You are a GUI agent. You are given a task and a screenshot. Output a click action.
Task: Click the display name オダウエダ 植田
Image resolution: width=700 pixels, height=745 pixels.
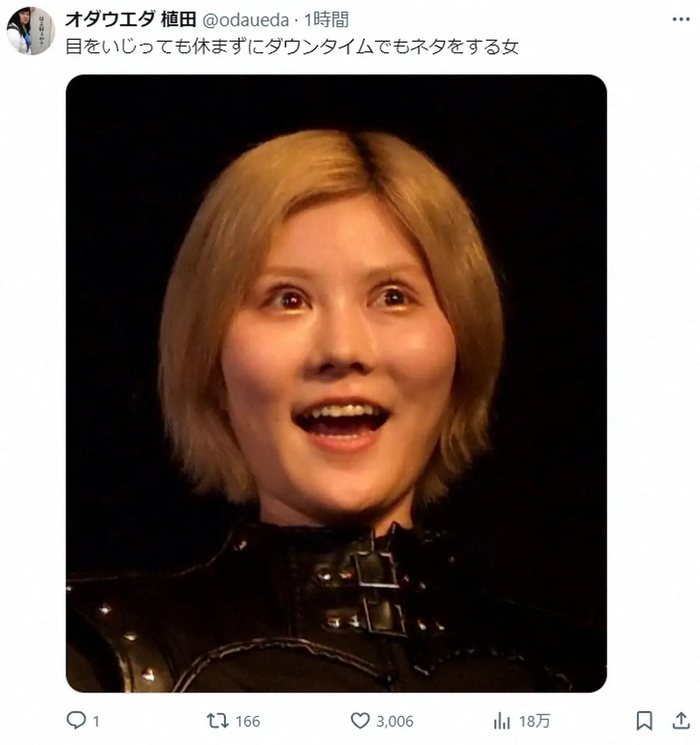pos(130,20)
